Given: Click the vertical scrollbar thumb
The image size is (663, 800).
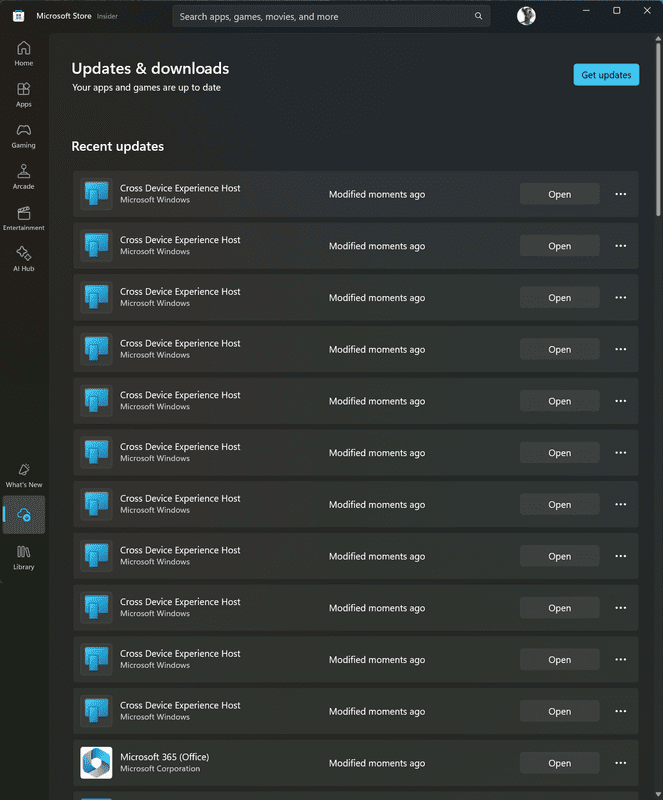Looking at the screenshot, I should pos(658,130).
